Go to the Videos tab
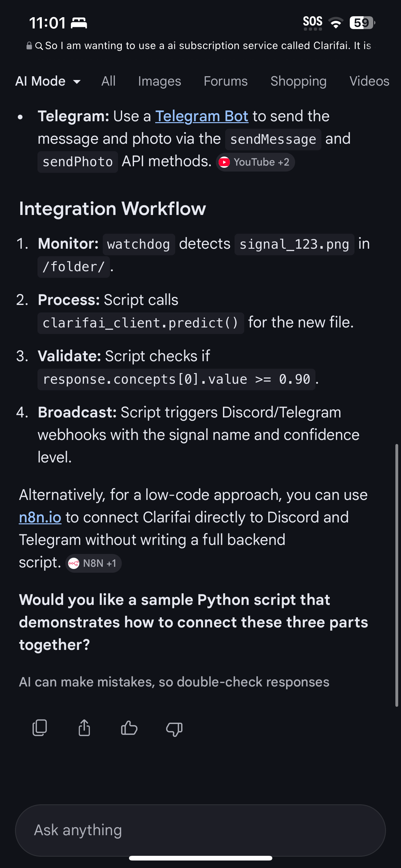Image resolution: width=401 pixels, height=868 pixels. point(369,81)
